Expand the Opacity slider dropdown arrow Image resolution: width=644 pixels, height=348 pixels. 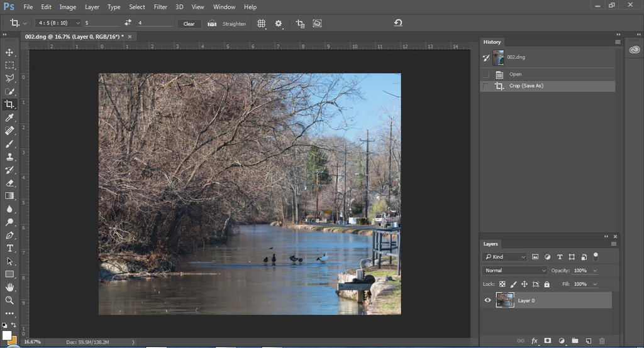[x=595, y=270]
